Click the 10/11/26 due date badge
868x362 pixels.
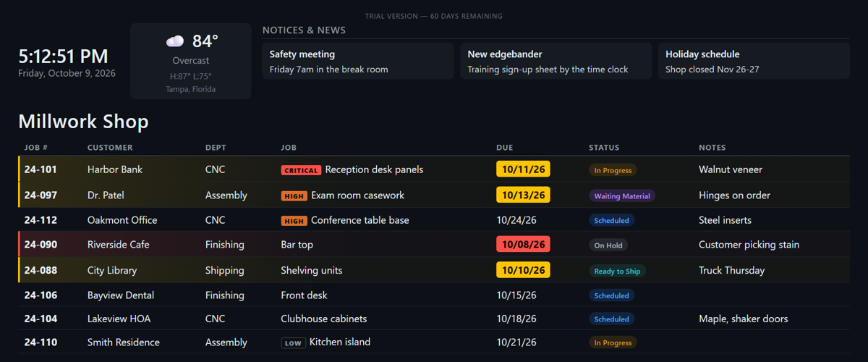[523, 169]
